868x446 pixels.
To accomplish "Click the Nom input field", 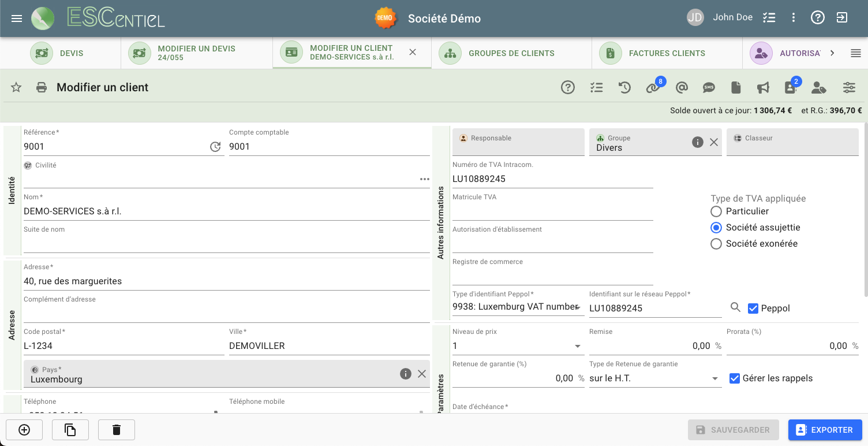I will point(226,211).
